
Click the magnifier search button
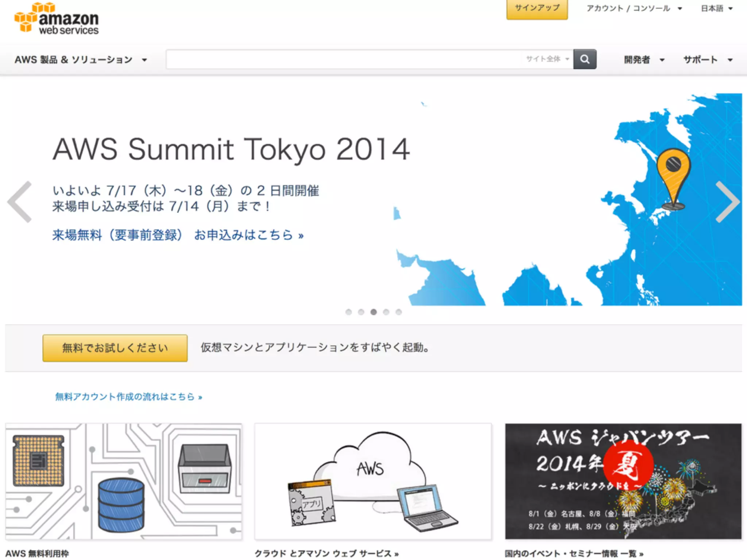tap(585, 59)
